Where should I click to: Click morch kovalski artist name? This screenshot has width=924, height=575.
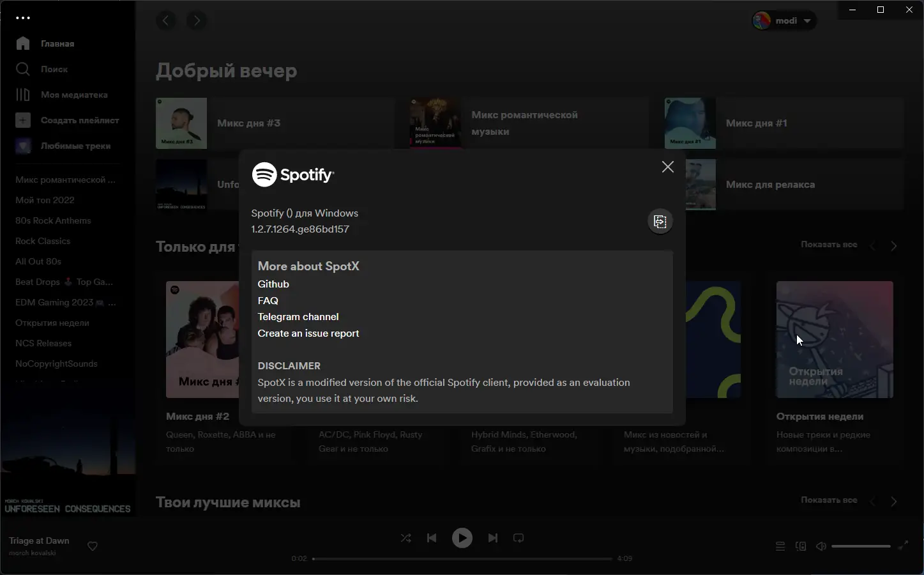click(33, 553)
